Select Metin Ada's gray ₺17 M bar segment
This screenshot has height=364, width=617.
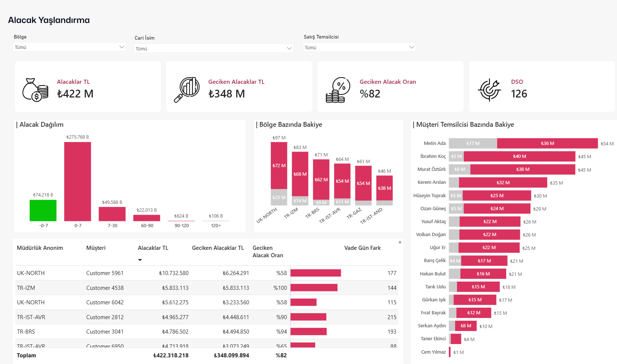coord(473,143)
